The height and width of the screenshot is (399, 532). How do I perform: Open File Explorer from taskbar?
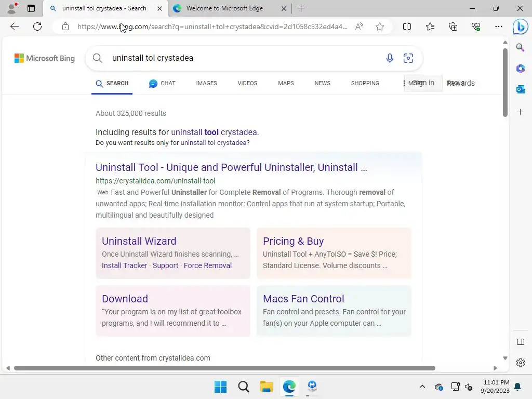coord(267,387)
